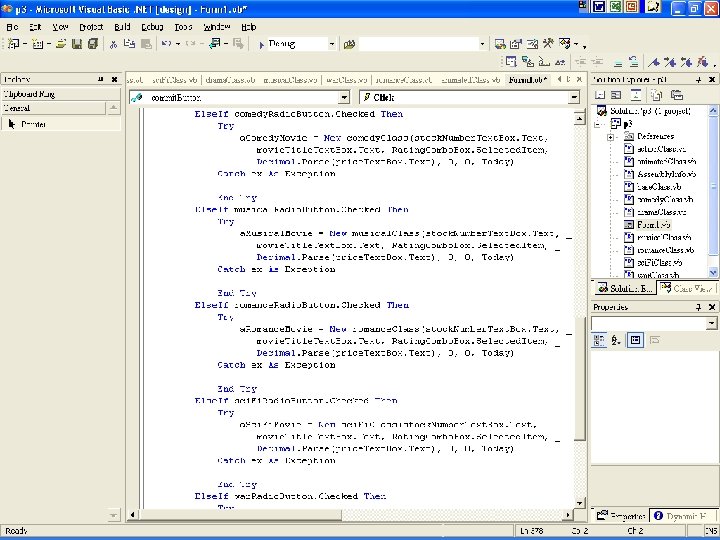This screenshot has height=540, width=720.
Task: Expand the References node in Solution Explorer
Action: coord(610,136)
